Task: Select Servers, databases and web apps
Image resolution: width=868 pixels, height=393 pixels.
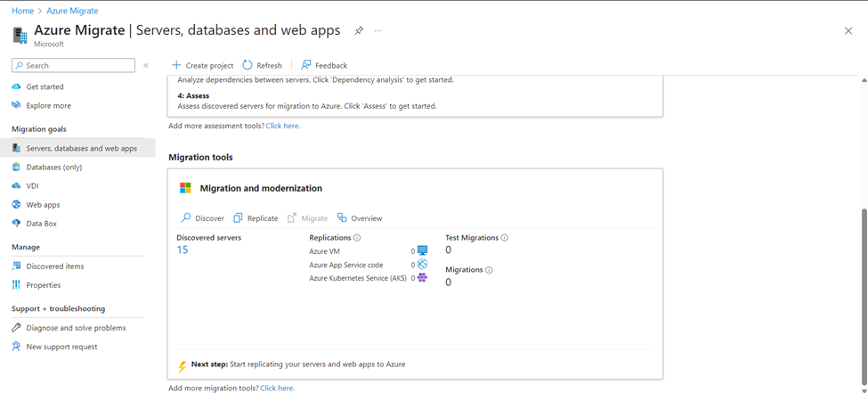Action: tap(77, 148)
